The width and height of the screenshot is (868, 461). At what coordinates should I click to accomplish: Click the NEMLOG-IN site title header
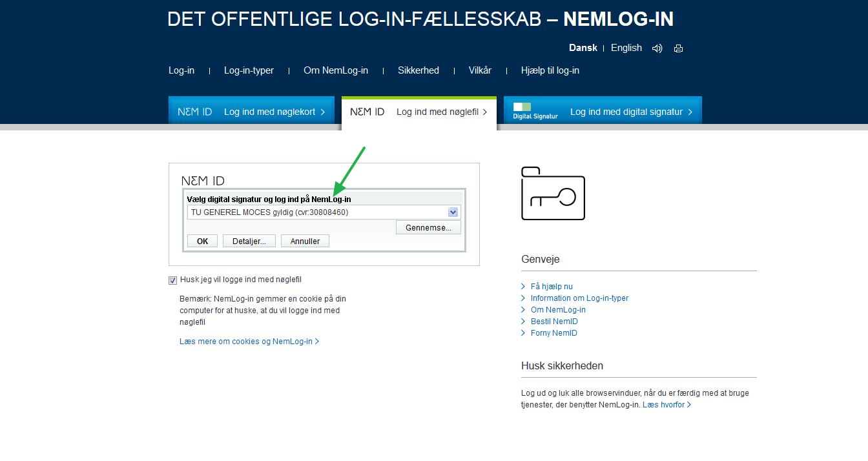[420, 19]
